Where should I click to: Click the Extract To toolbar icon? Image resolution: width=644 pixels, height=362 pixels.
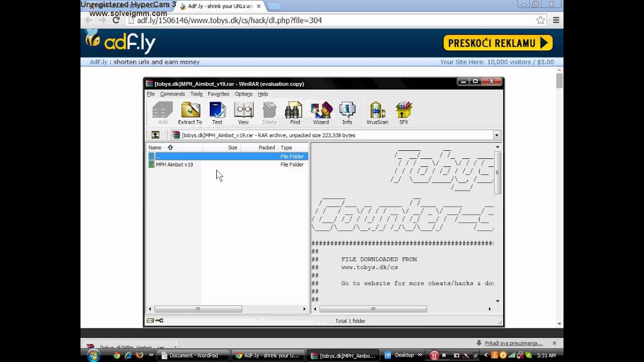click(x=190, y=113)
